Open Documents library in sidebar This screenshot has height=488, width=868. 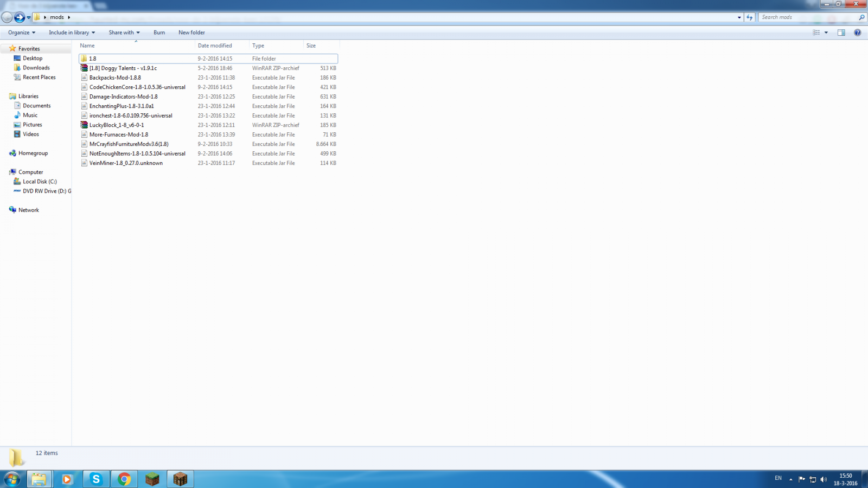point(37,106)
